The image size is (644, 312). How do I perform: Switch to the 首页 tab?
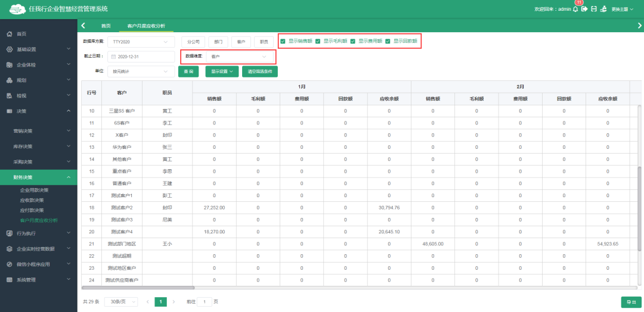106,26
